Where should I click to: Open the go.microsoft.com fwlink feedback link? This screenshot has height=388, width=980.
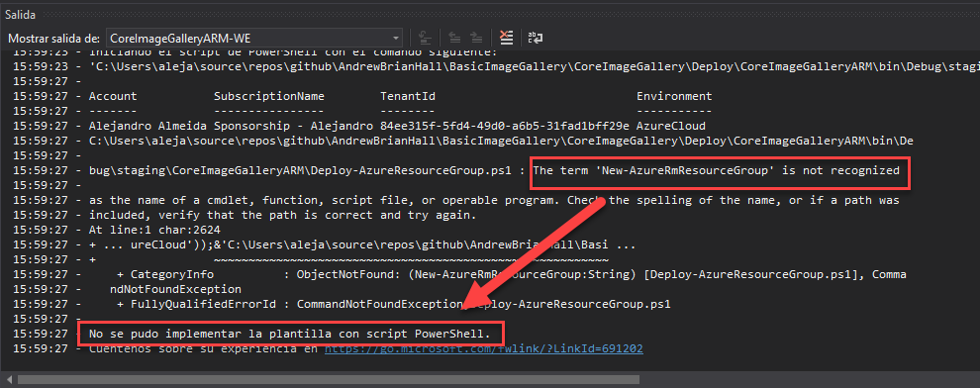[x=484, y=348]
